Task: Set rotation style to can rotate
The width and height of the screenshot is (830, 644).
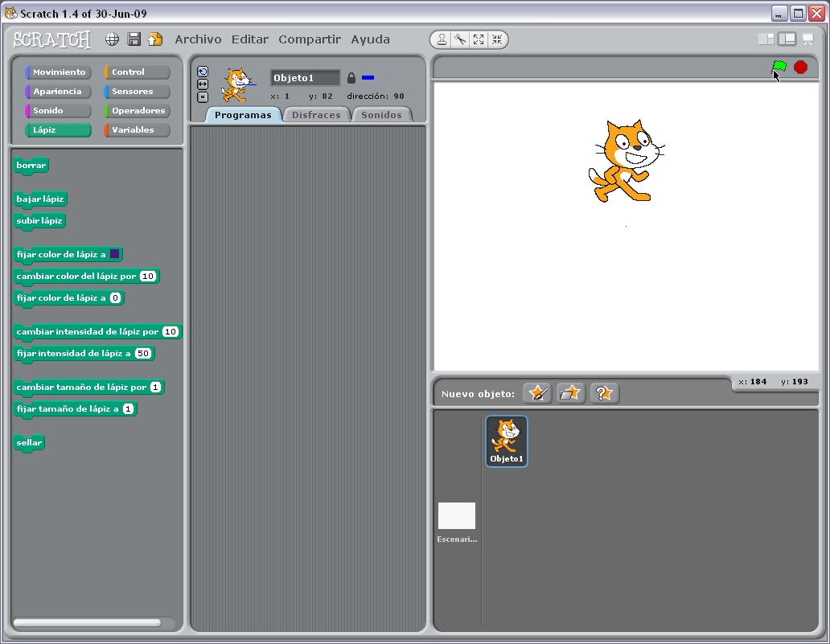Action: click(203, 72)
